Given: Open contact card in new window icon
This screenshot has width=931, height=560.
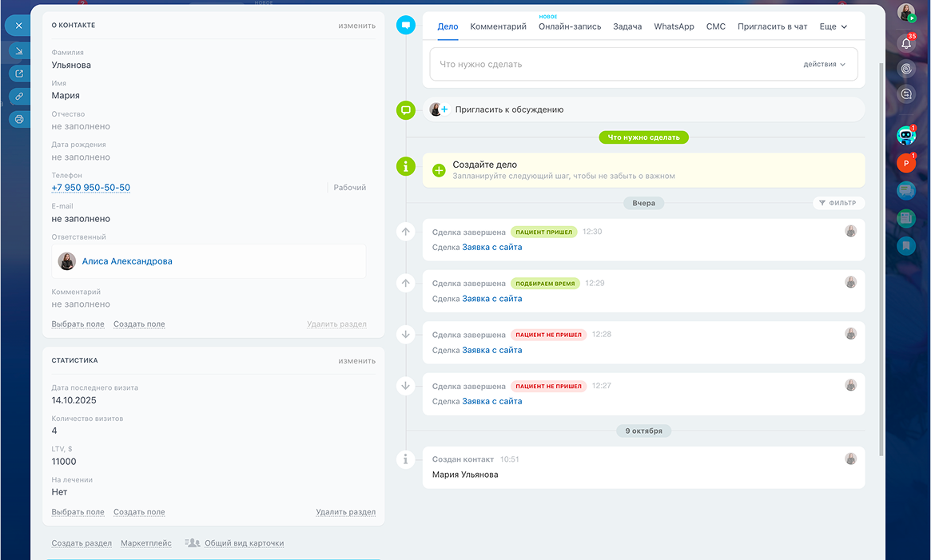Looking at the screenshot, I should pos(18,73).
